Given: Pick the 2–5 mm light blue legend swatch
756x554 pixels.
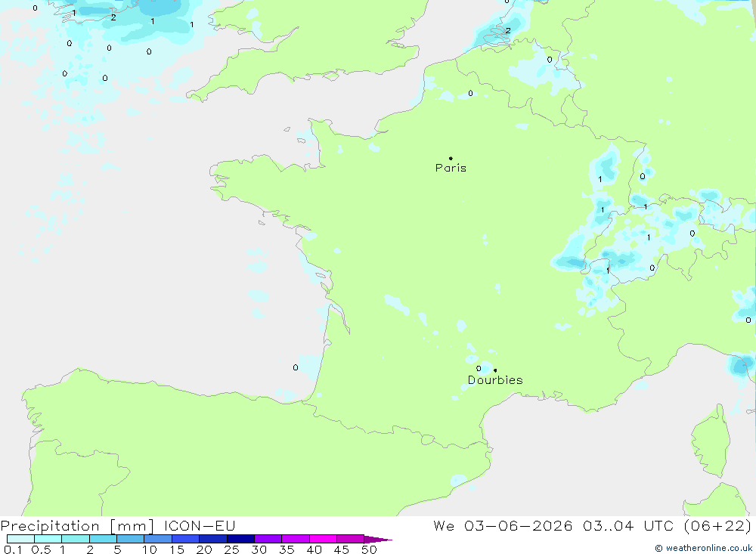Looking at the screenshot, I should [103, 539].
